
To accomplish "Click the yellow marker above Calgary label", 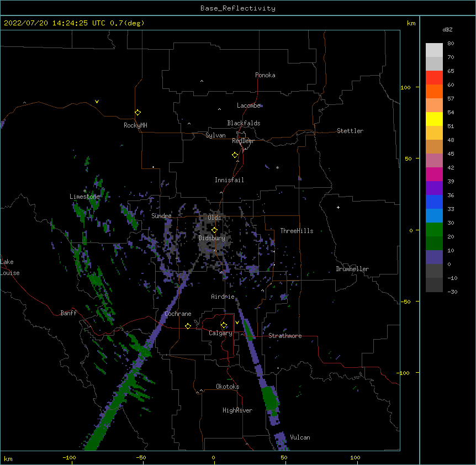I will click(x=224, y=325).
